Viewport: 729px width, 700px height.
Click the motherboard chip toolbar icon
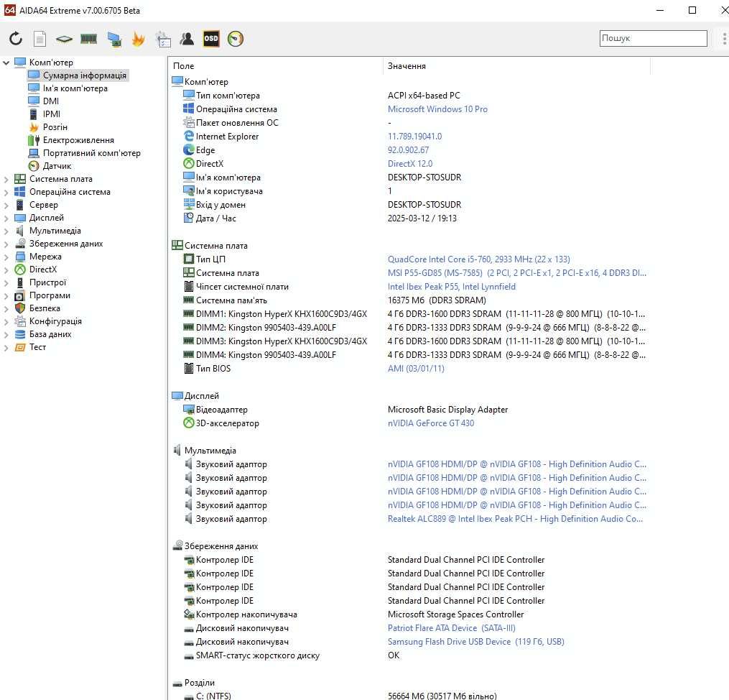(64, 39)
